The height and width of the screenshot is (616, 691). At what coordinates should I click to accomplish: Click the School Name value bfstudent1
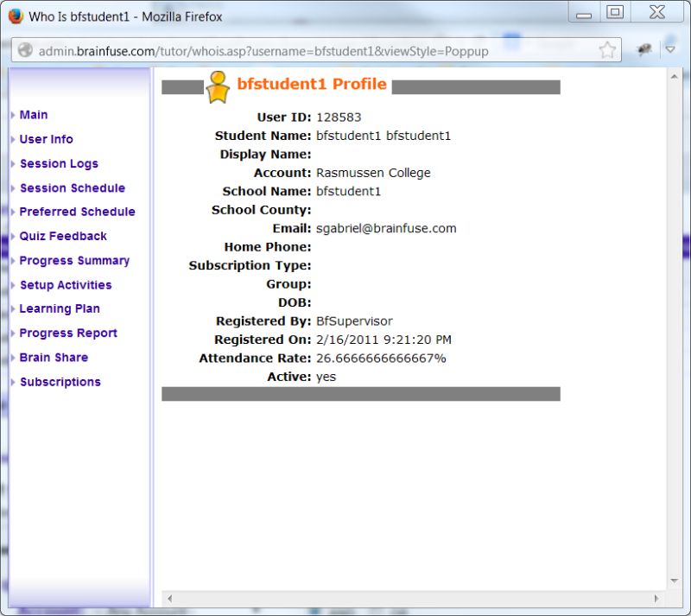click(x=348, y=192)
